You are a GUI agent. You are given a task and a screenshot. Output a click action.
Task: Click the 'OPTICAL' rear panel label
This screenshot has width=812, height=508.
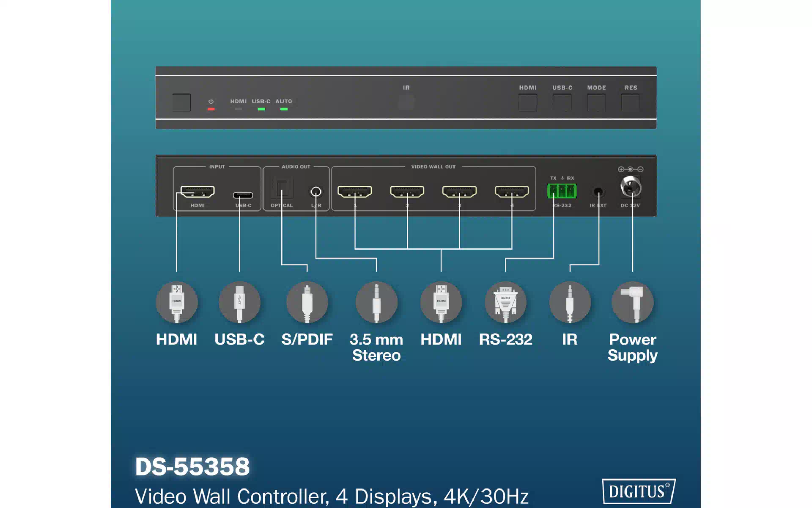(282, 205)
